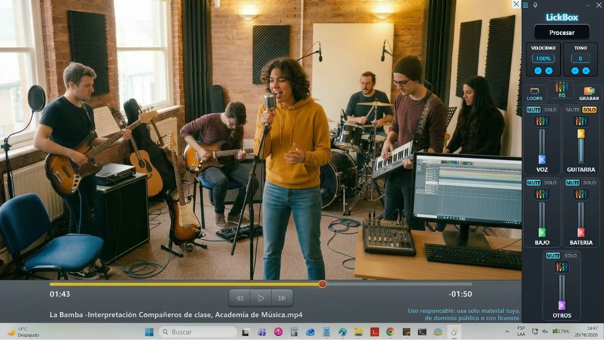This screenshot has height=364, width=604.
Task: Click the green BAJO fader knob
Action: point(542,233)
